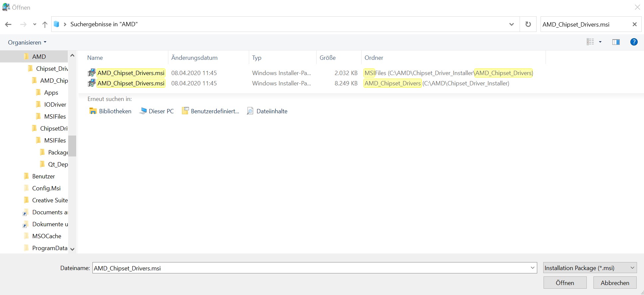Open recent locations dropdown arrow
Image resolution: width=644 pixels, height=295 pixels.
point(35,24)
